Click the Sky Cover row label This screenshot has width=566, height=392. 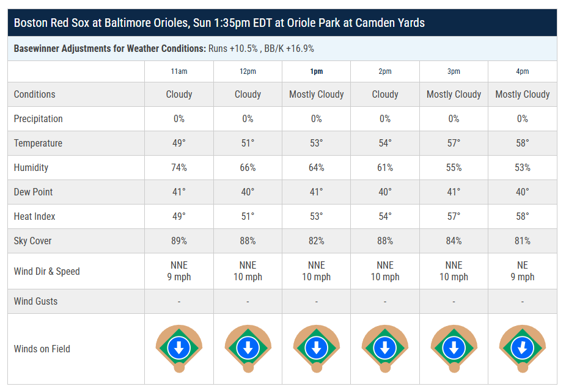pos(33,241)
